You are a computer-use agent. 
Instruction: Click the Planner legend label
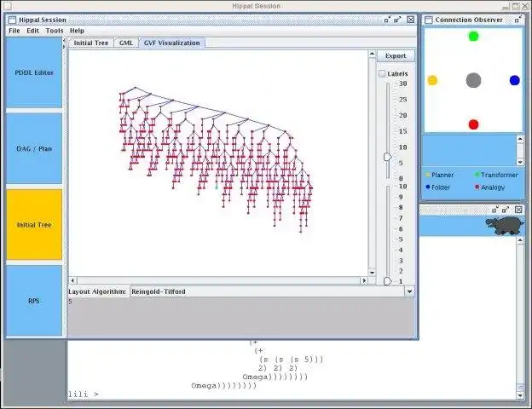click(442, 175)
